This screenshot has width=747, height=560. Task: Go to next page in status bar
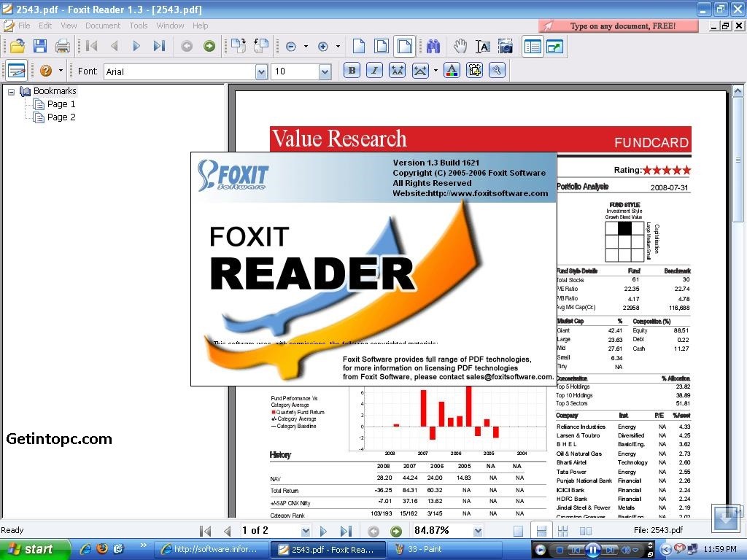click(x=323, y=531)
